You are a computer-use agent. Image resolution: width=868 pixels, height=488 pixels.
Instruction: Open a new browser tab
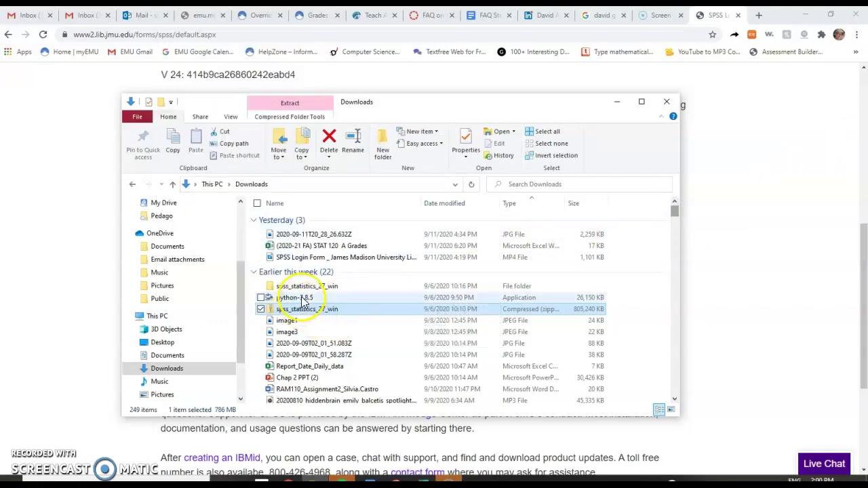759,15
